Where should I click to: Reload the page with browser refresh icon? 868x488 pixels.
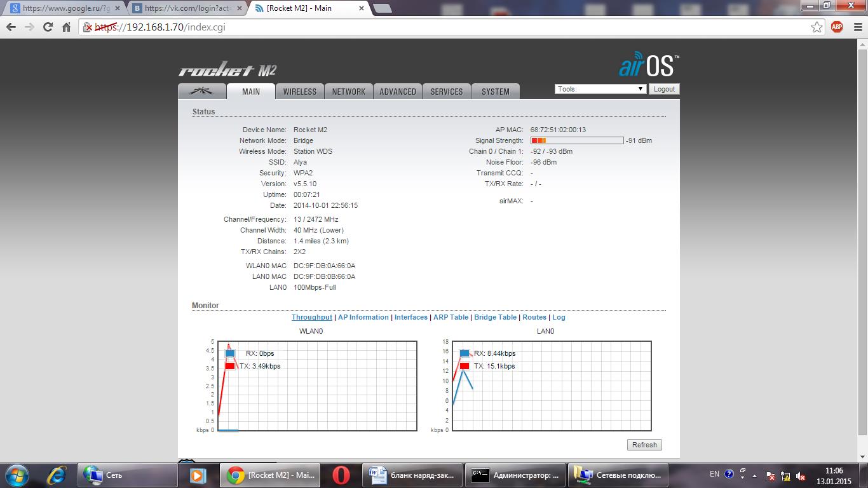(x=48, y=27)
